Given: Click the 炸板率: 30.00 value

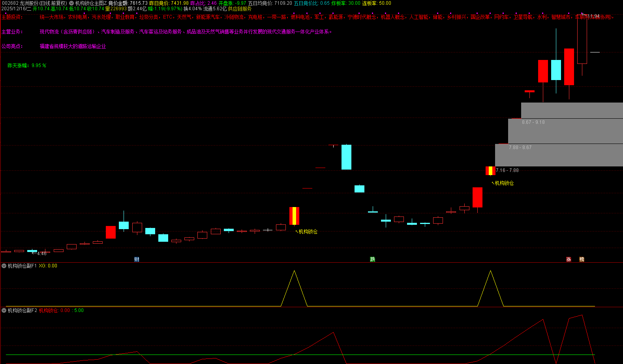Looking at the screenshot, I should point(346,3).
